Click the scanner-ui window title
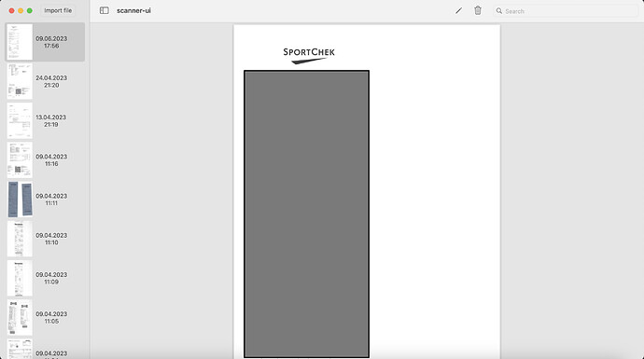 [133, 10]
